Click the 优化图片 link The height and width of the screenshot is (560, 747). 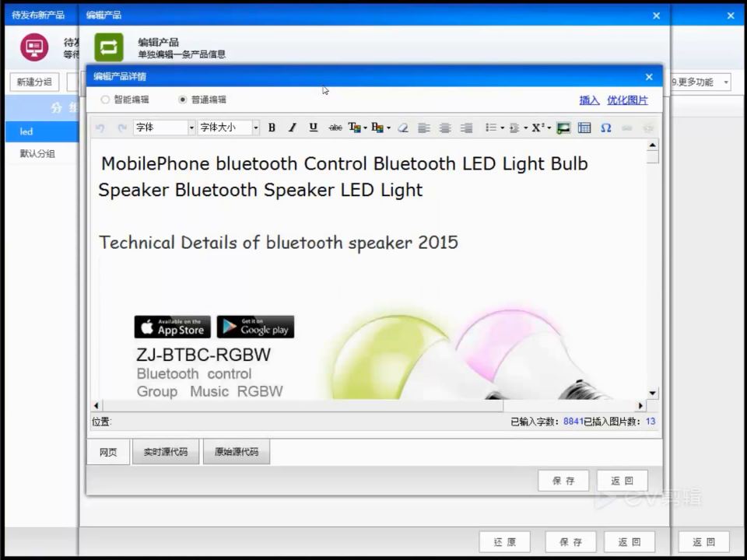click(627, 100)
